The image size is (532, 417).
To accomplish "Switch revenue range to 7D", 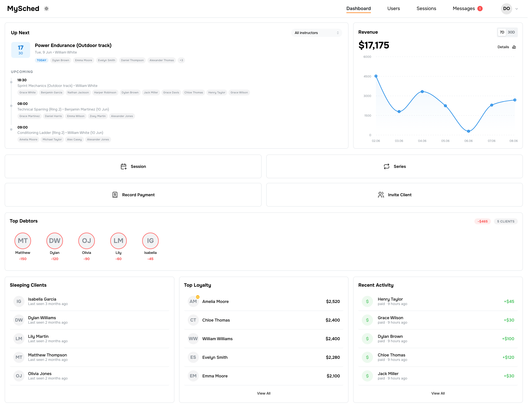I will [506, 33].
